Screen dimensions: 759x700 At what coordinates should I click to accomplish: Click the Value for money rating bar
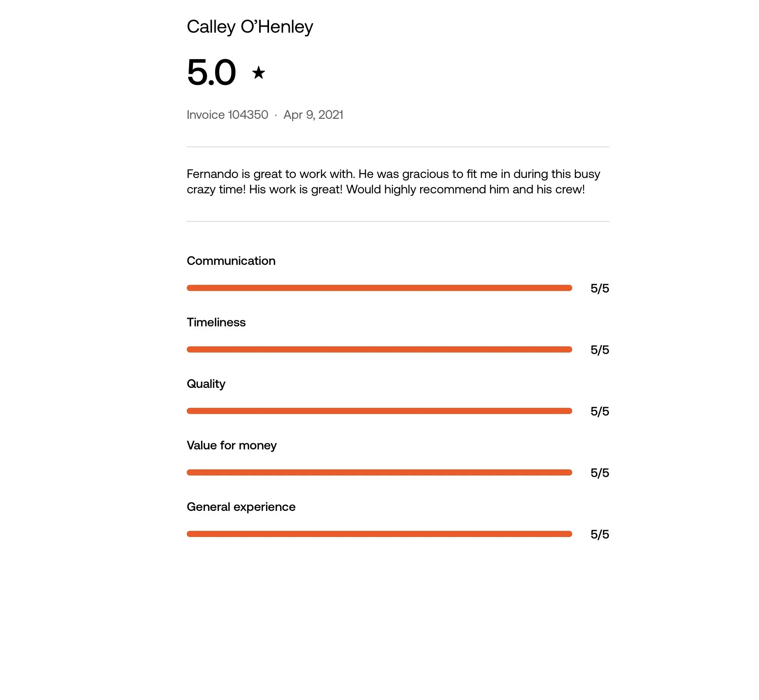379,472
